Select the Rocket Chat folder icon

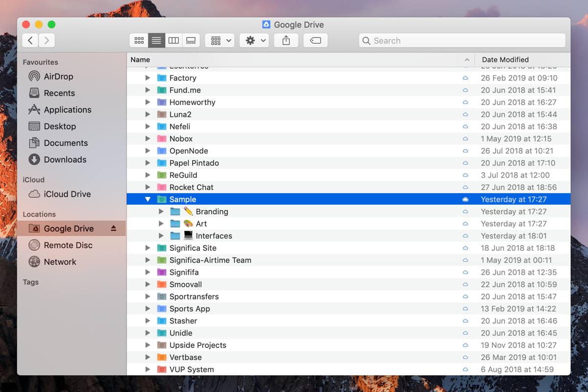(x=162, y=187)
